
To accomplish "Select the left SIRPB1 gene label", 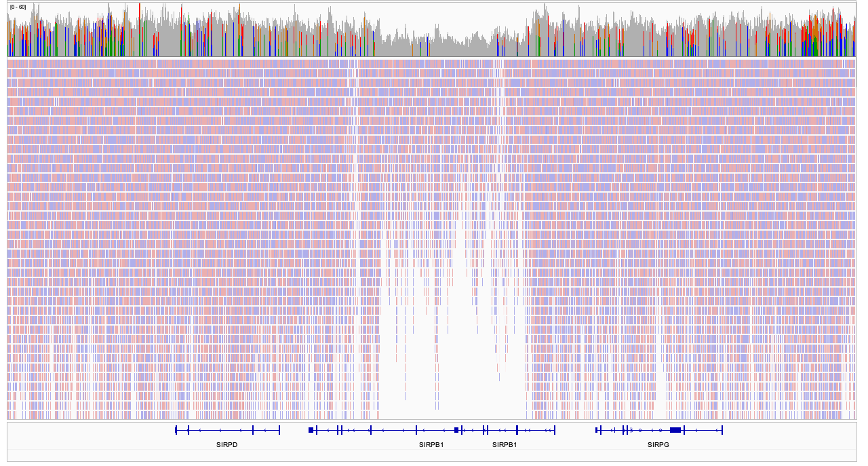I will (x=431, y=445).
